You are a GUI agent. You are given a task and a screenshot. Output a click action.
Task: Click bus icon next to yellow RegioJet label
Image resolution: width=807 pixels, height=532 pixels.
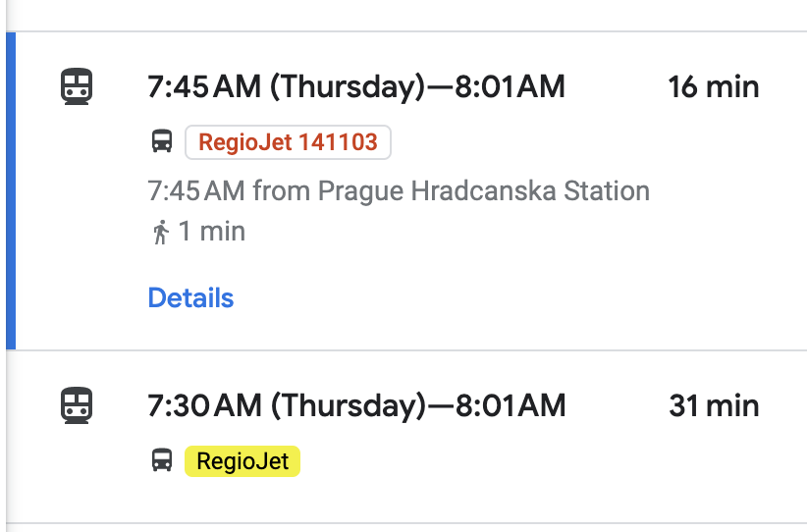pos(162,460)
